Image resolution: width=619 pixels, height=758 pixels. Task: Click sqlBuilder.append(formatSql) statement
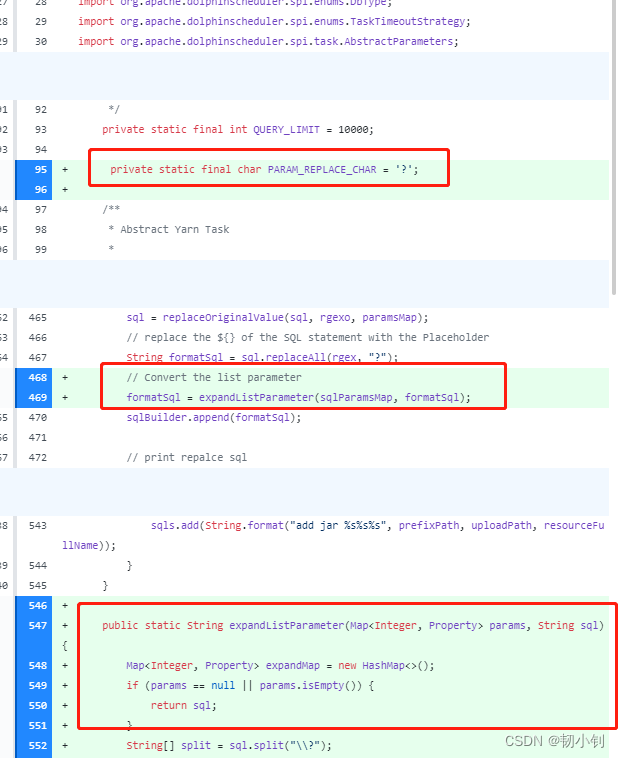[x=214, y=418]
